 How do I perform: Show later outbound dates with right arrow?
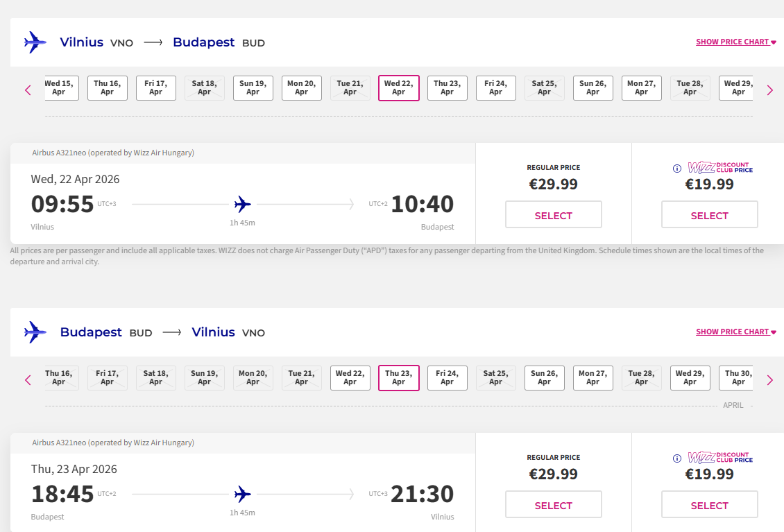point(769,90)
